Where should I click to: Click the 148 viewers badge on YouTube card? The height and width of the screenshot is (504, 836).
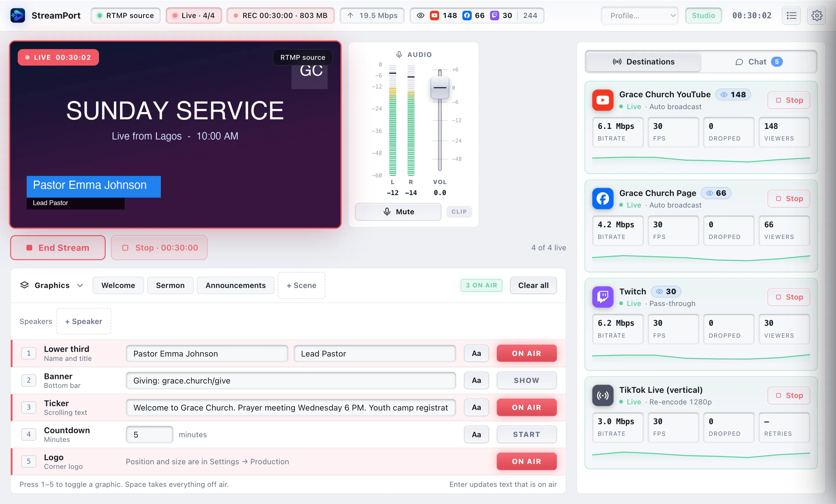pyautogui.click(x=733, y=95)
